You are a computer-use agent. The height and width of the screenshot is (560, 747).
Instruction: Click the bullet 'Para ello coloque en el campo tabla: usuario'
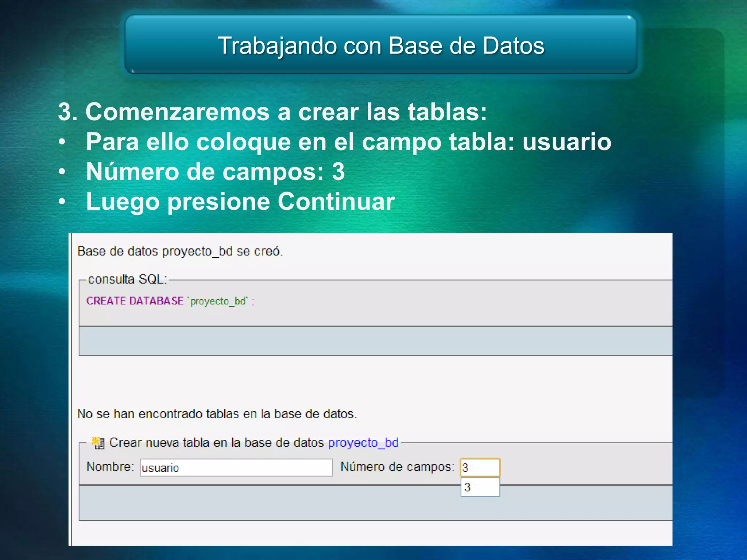coord(348,141)
